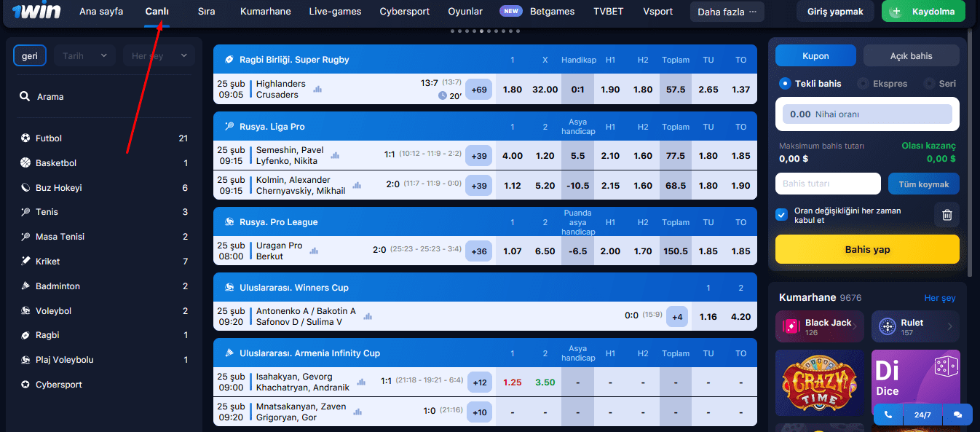The width and height of the screenshot is (980, 432).
Task: Click the green Kaydolma register button
Action: tap(923, 12)
